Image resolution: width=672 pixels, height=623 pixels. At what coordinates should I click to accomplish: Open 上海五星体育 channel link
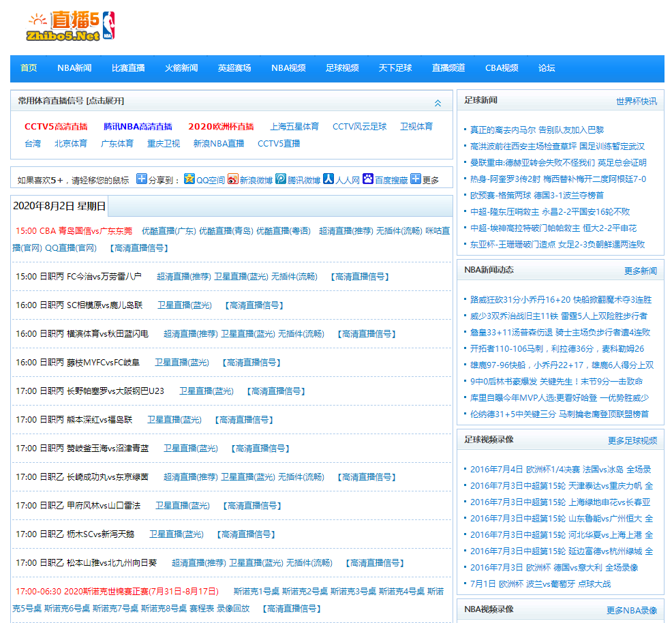[294, 126]
